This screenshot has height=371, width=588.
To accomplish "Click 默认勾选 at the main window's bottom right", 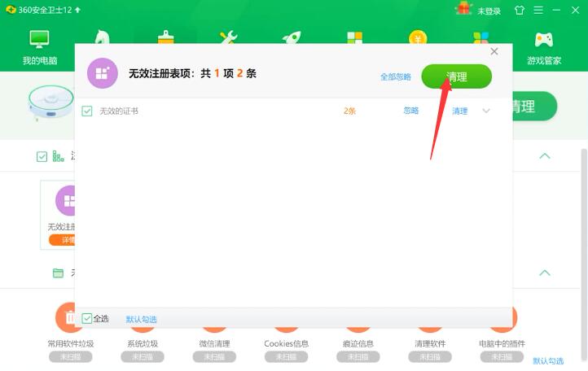I will (x=548, y=361).
